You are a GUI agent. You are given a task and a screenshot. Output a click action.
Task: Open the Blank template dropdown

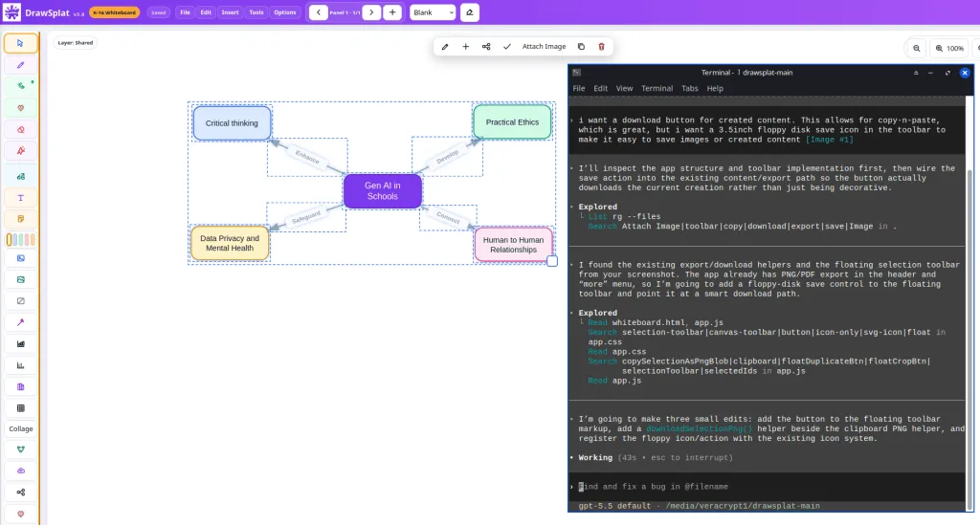433,12
